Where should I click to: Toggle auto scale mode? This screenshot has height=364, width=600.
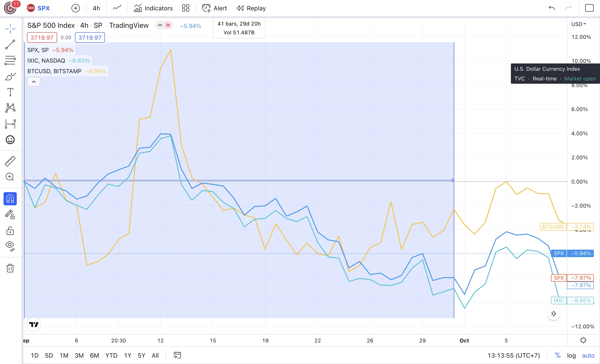pos(588,355)
